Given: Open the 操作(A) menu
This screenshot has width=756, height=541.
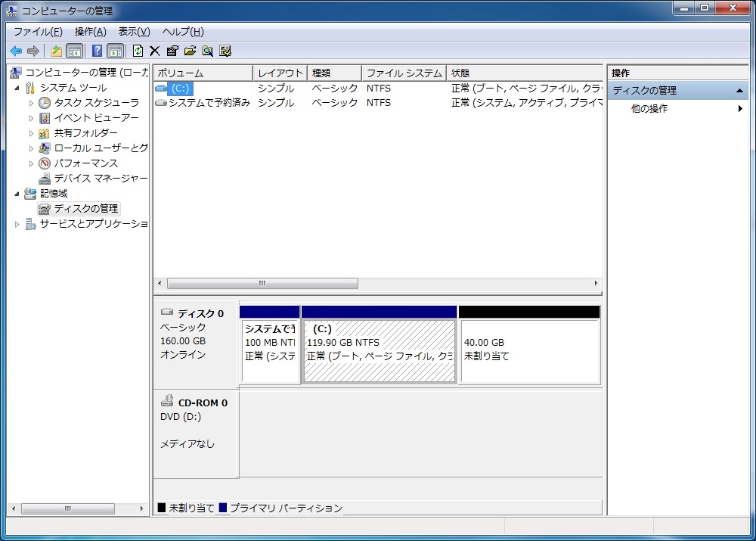Looking at the screenshot, I should coord(90,32).
